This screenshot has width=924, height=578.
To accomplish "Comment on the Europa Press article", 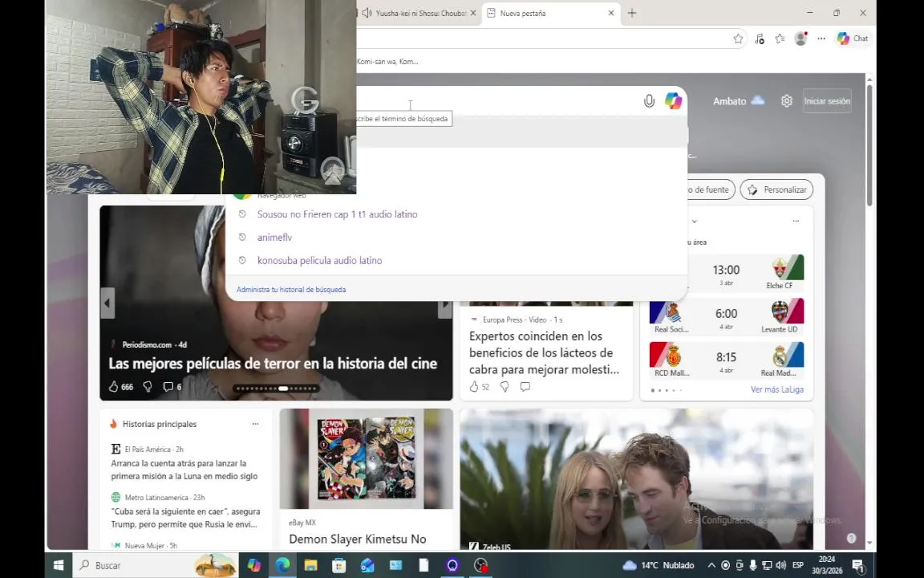I will click(x=525, y=387).
